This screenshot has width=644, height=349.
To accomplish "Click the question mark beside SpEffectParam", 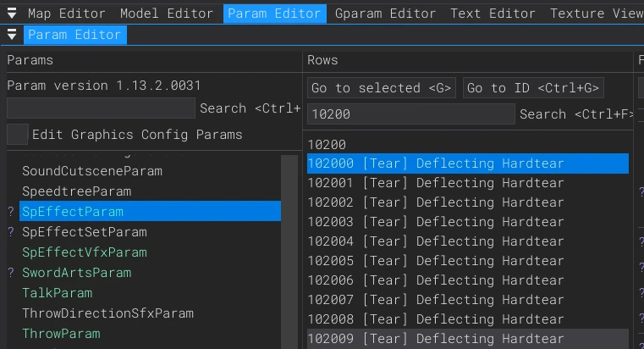I will (x=11, y=212).
